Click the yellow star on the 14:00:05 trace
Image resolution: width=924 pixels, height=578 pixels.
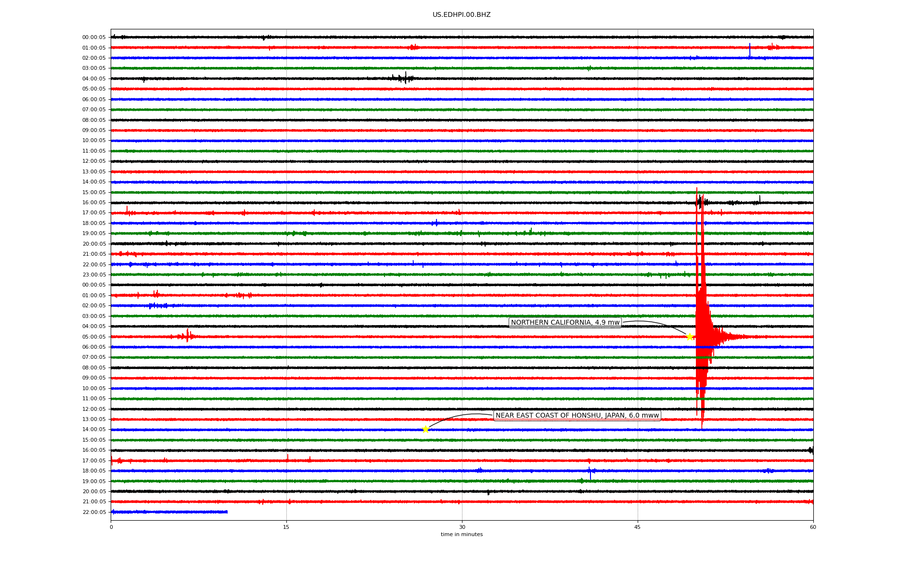425,429
